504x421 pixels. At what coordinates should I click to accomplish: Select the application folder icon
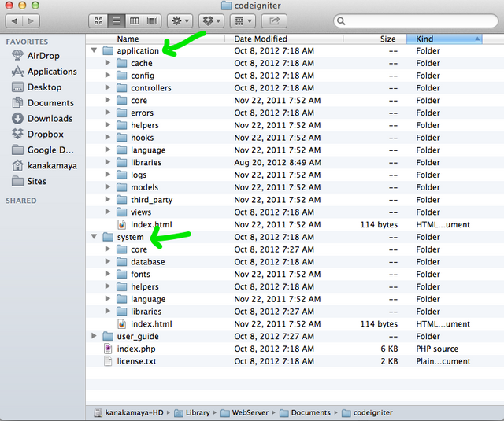click(x=108, y=50)
